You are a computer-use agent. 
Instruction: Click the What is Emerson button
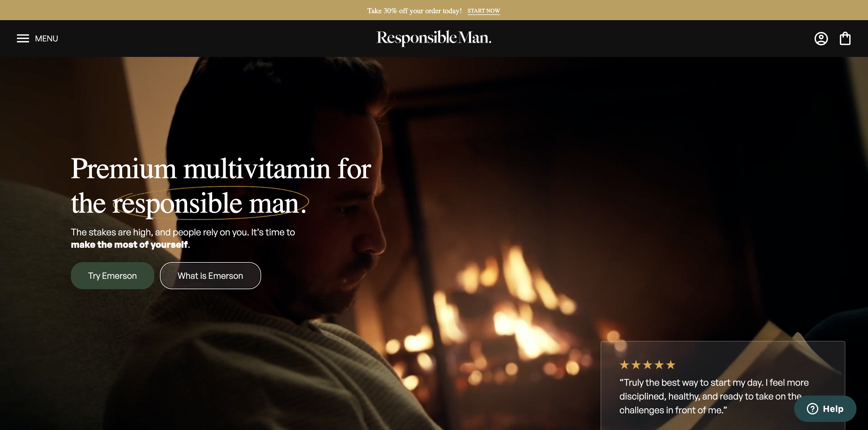(210, 276)
